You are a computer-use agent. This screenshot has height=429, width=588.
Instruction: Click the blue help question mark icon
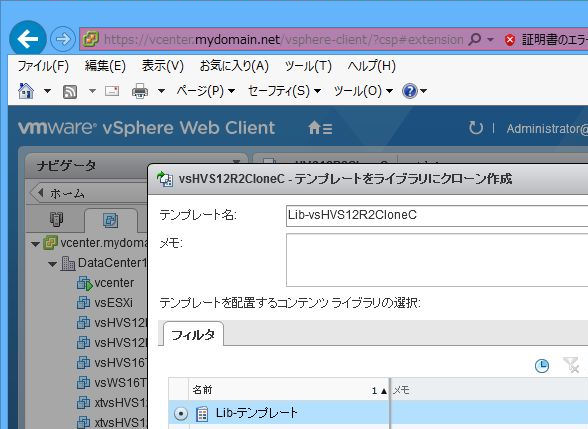click(410, 91)
